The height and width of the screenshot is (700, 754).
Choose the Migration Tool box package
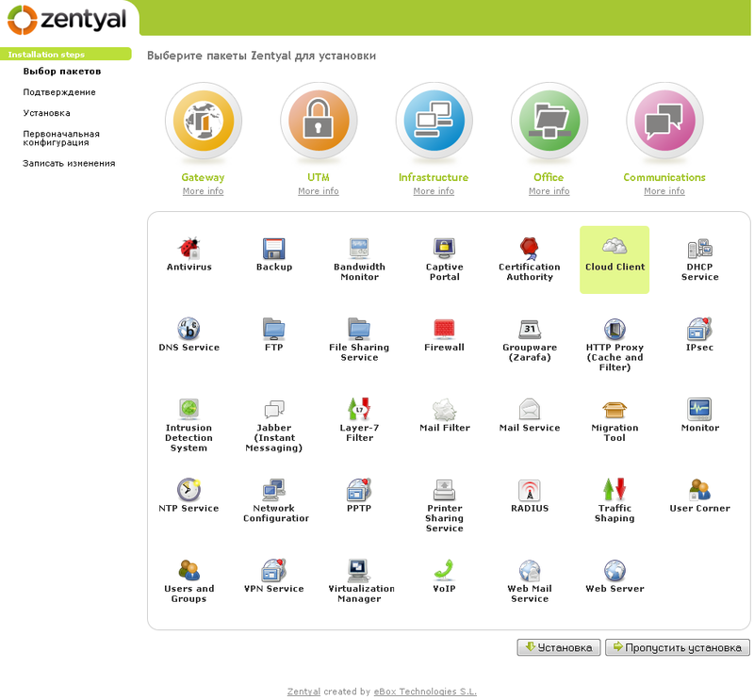coord(615,421)
